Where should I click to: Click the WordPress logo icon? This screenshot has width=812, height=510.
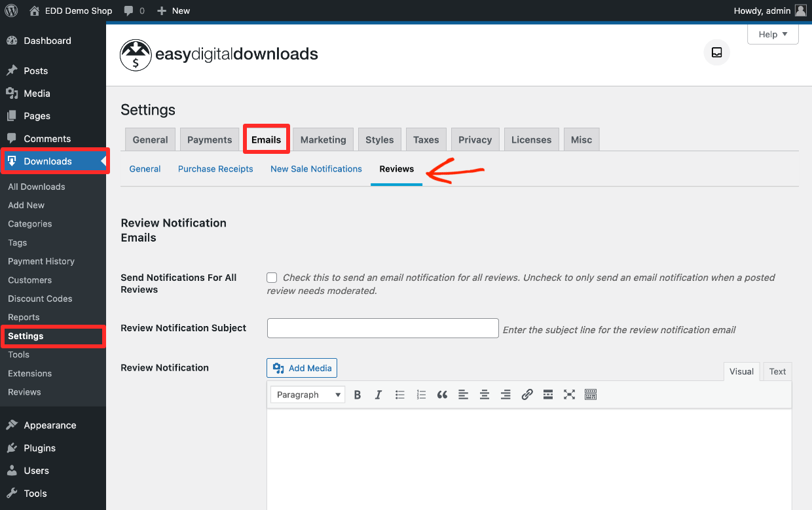[x=11, y=10]
